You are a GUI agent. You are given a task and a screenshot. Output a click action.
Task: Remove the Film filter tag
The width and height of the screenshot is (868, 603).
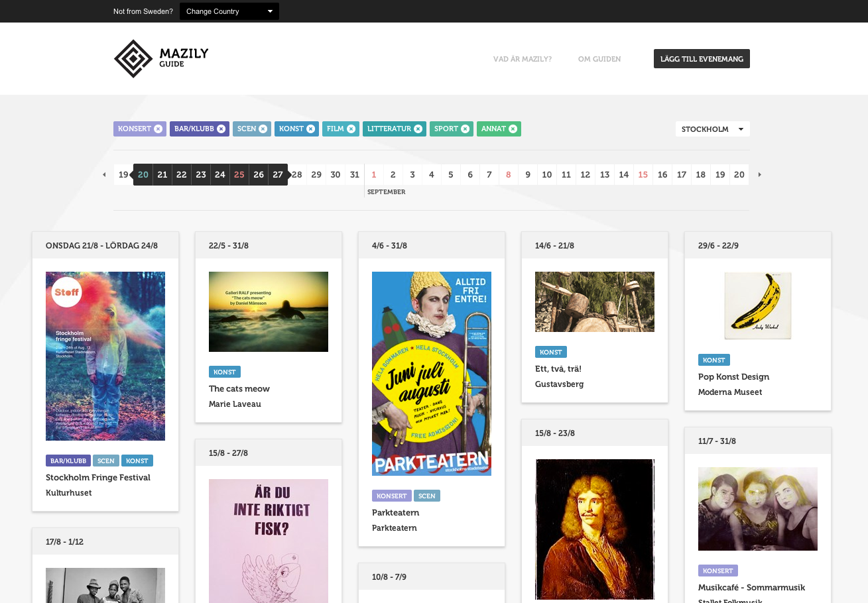click(x=351, y=129)
